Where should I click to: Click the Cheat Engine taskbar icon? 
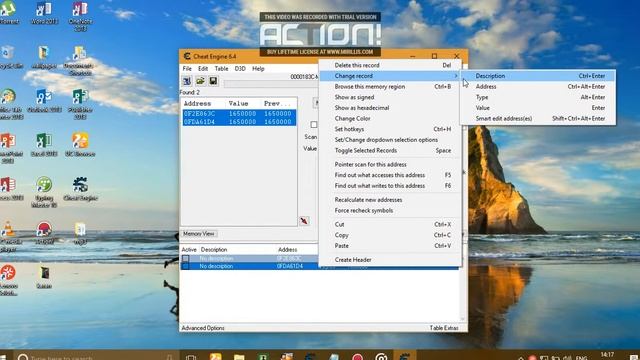[404, 356]
